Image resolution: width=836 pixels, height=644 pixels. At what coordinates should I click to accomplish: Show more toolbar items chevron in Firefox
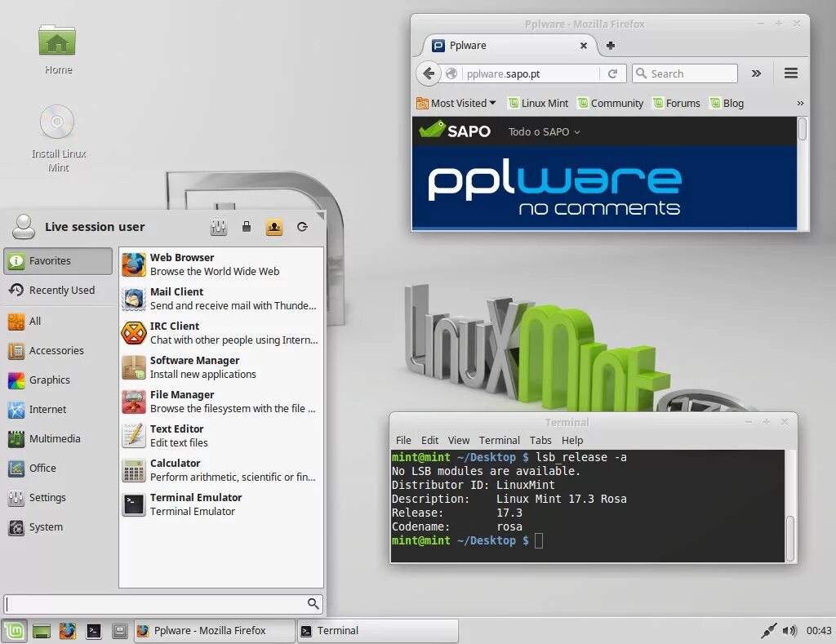[756, 73]
